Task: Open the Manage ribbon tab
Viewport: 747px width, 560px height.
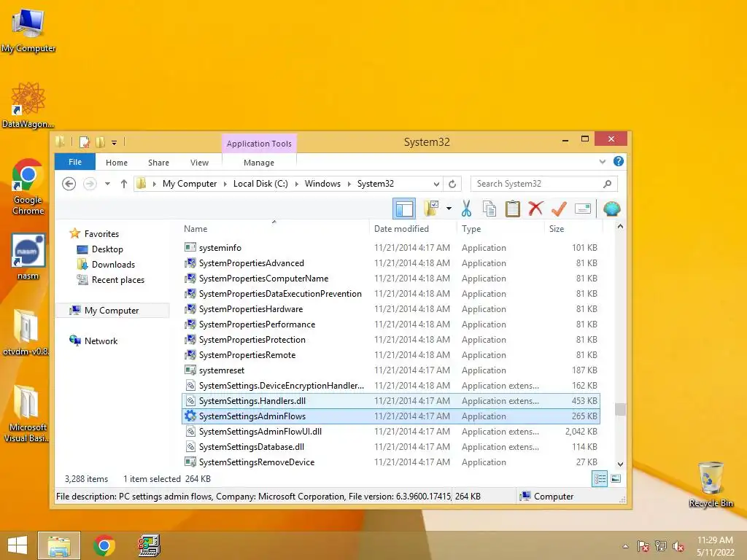Action: 259,163
